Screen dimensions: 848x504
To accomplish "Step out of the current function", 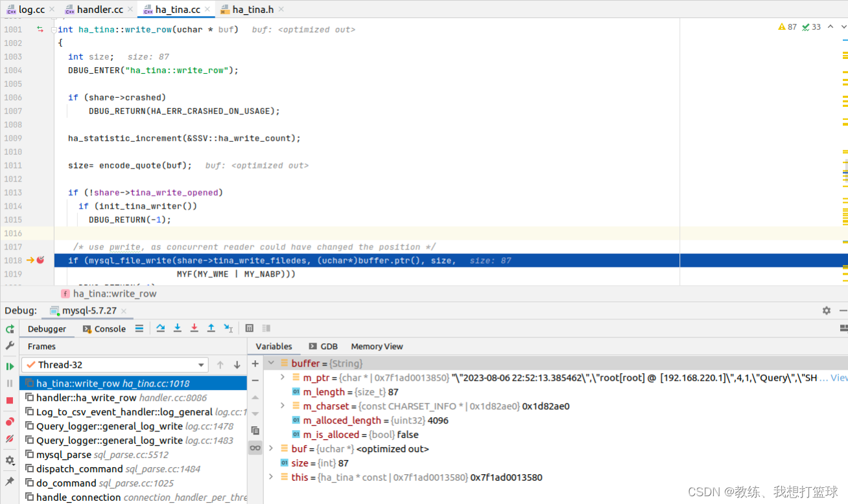I will 211,328.
